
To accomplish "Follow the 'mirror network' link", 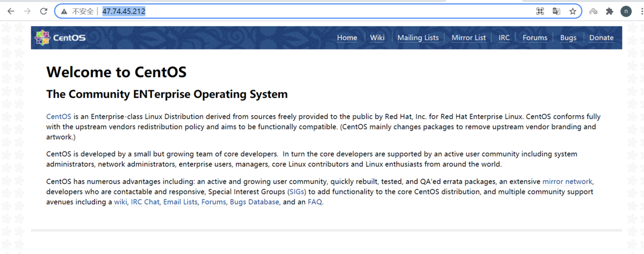I will pyautogui.click(x=567, y=181).
